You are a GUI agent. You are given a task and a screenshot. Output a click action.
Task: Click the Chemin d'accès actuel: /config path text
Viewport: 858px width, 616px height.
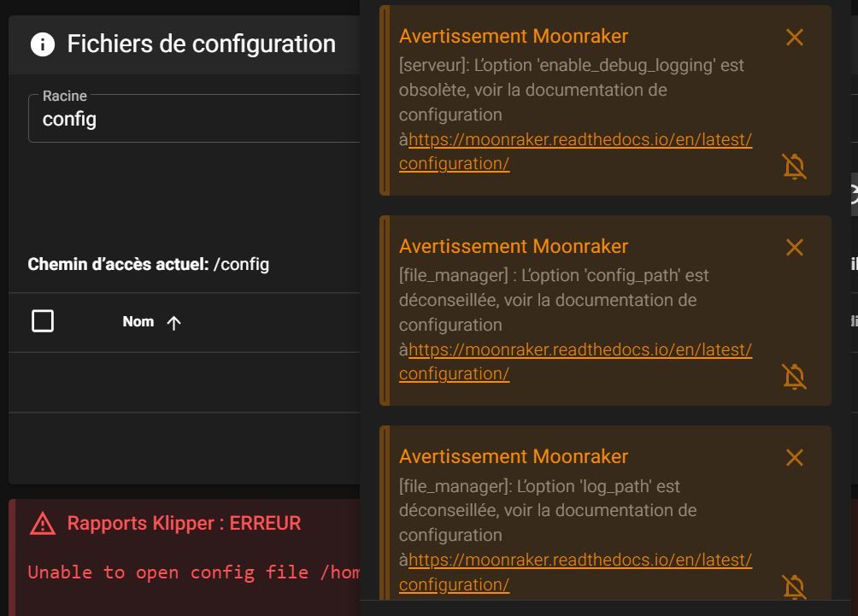(x=149, y=264)
